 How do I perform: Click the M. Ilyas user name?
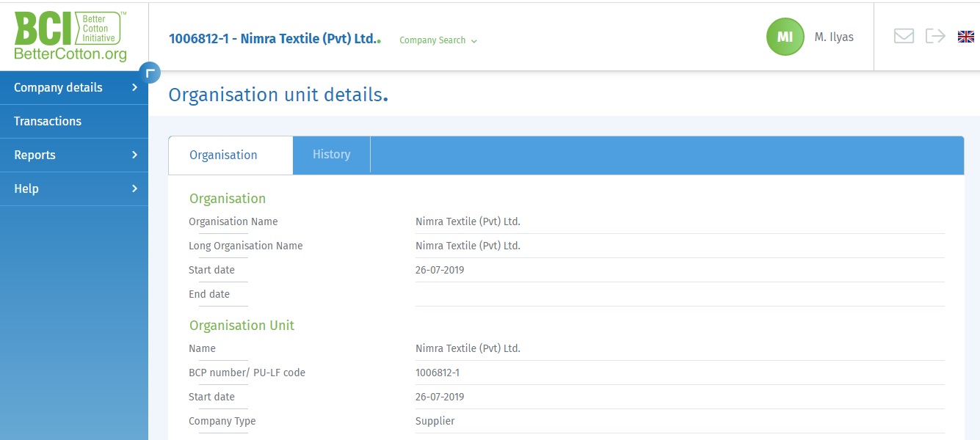[834, 37]
